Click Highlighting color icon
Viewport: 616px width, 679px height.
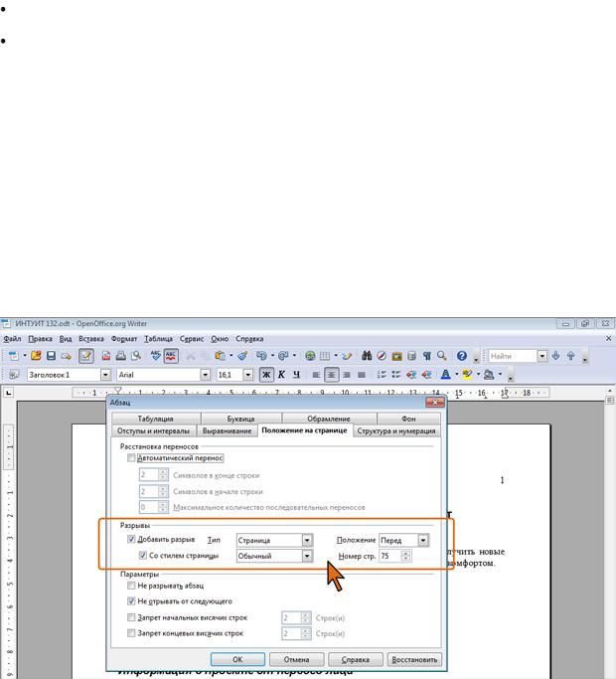tap(467, 375)
